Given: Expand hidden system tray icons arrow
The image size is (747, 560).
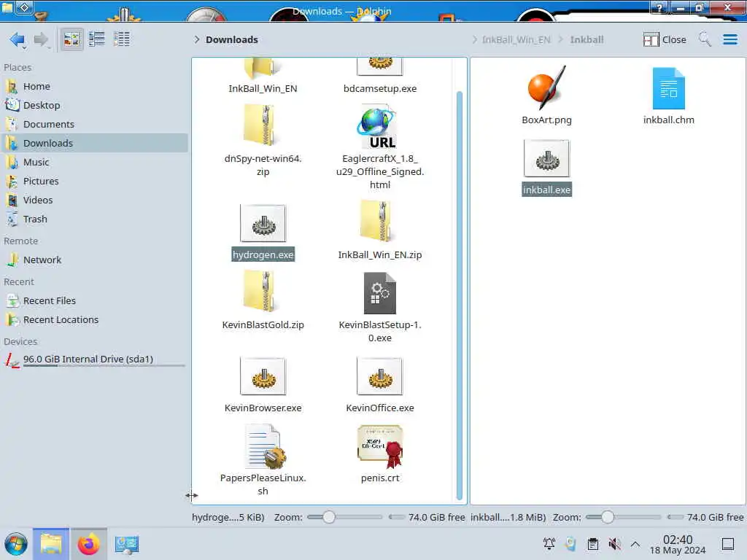Looking at the screenshot, I should (635, 544).
